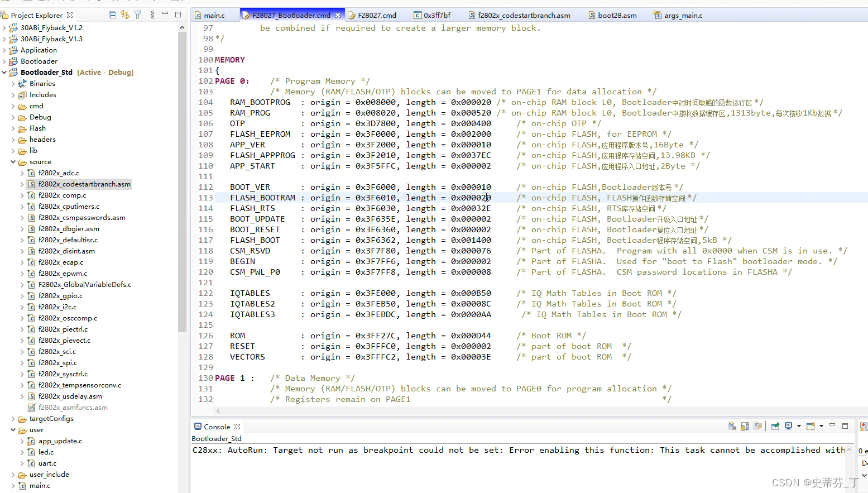
Task: Expand the Application project node
Action: [x=4, y=50]
